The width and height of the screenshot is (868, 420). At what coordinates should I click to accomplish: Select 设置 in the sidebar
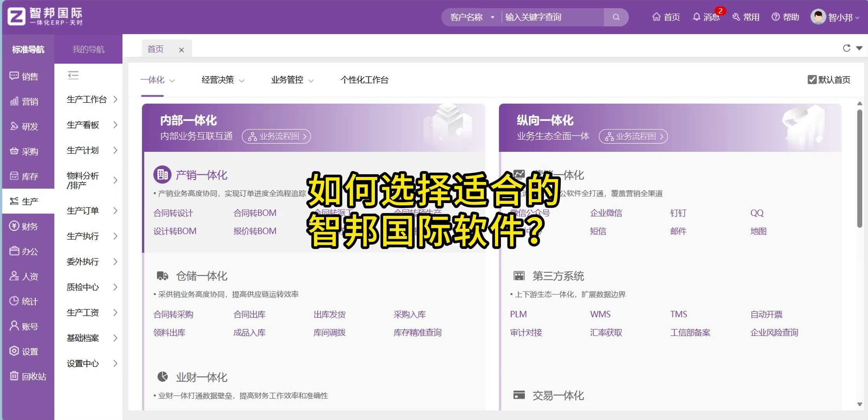(28, 352)
